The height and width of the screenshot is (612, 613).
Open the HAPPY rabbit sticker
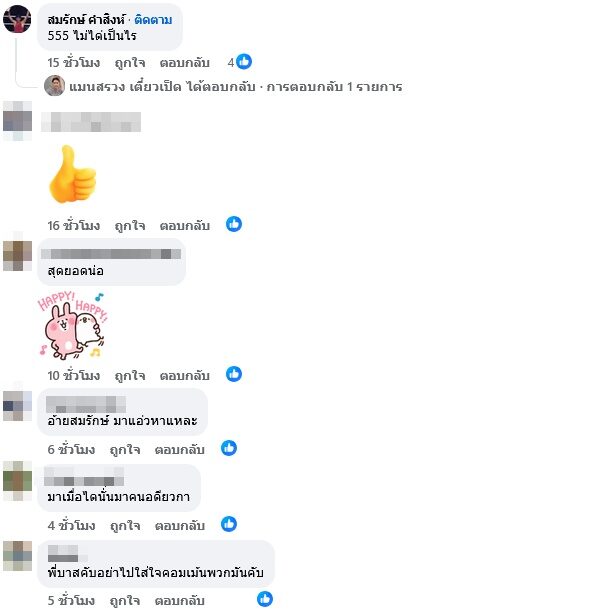(x=72, y=325)
